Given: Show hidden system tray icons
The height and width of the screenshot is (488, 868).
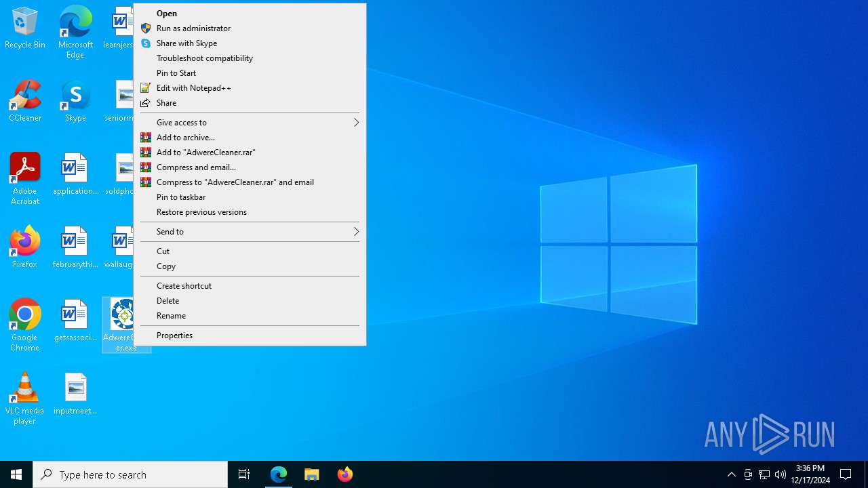Looking at the screenshot, I should (731, 474).
